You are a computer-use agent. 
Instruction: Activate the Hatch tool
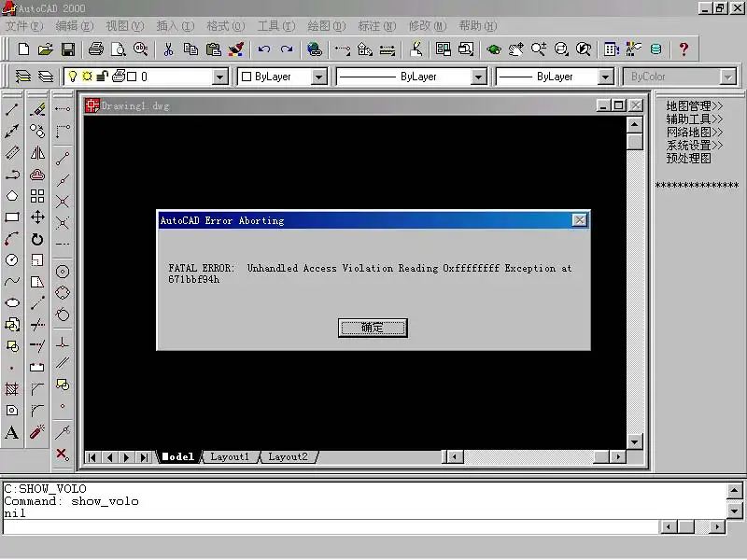(x=12, y=389)
